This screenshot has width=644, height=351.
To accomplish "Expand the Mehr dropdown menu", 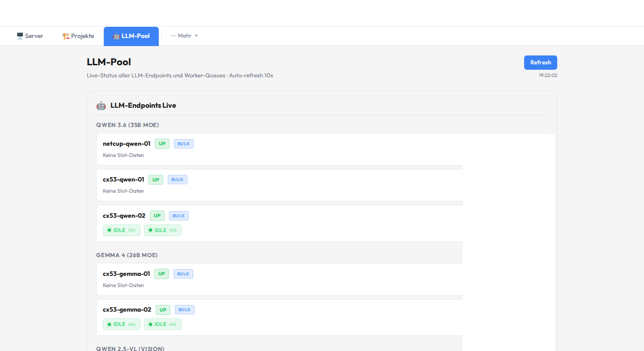I will pos(184,36).
